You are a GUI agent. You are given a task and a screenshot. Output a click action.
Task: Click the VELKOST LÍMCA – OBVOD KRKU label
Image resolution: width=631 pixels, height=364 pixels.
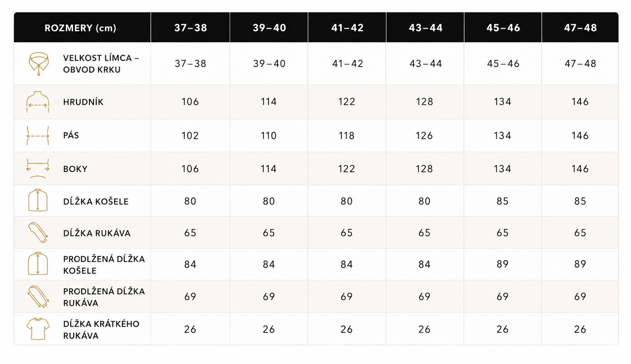101,64
